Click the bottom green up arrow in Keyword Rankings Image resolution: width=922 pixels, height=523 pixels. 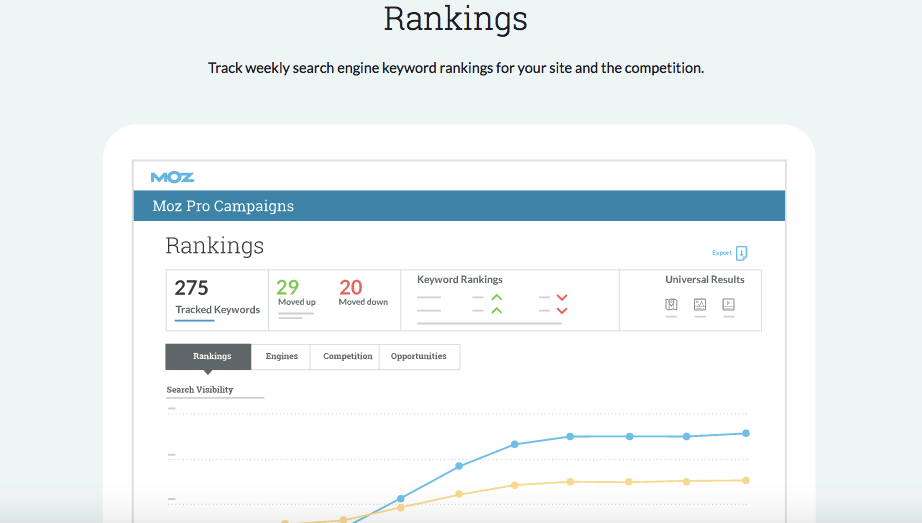(x=497, y=310)
